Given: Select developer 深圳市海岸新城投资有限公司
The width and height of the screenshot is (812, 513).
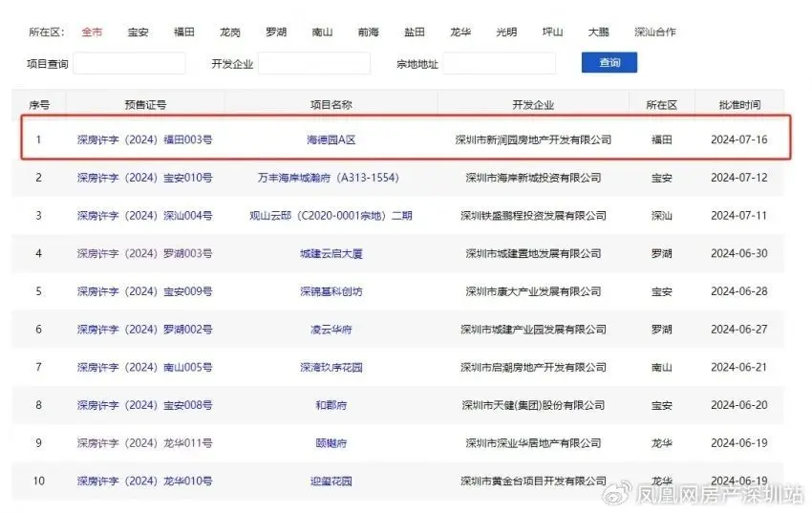Looking at the screenshot, I should tap(533, 178).
